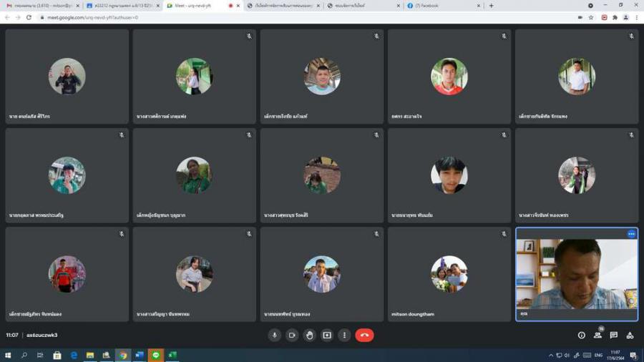The height and width of the screenshot is (362, 644).
Task: Reload the Meet page
Action: [x=29, y=17]
